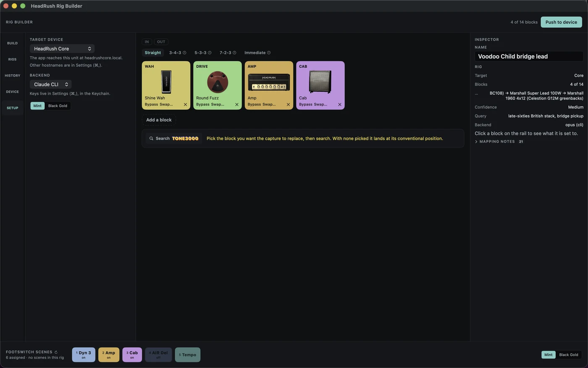Click the '6 assigned · no scenes in this rig' text

point(35,358)
